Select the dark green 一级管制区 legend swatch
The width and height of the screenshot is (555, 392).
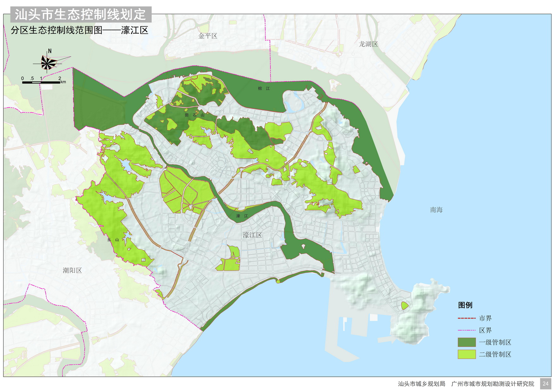(x=466, y=342)
